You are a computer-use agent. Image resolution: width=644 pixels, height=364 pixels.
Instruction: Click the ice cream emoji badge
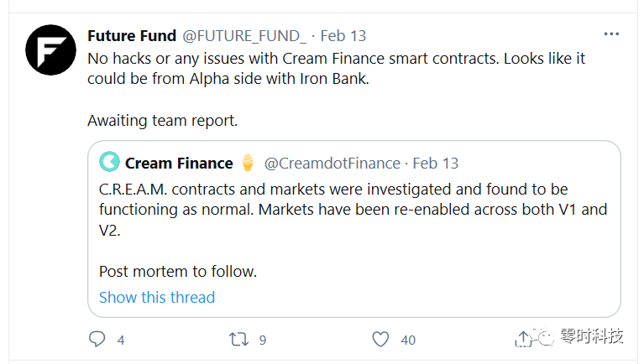(247, 162)
